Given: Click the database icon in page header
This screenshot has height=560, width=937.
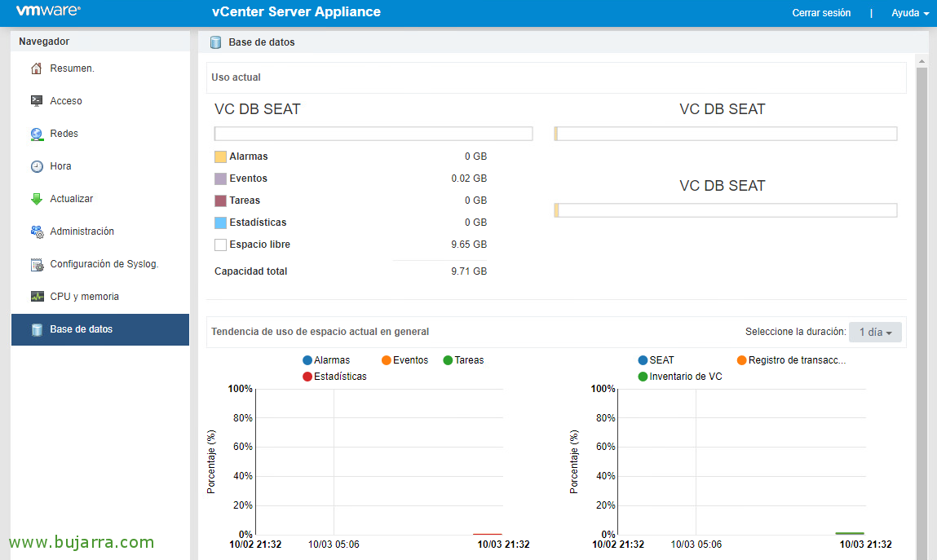Looking at the screenshot, I should click(216, 42).
